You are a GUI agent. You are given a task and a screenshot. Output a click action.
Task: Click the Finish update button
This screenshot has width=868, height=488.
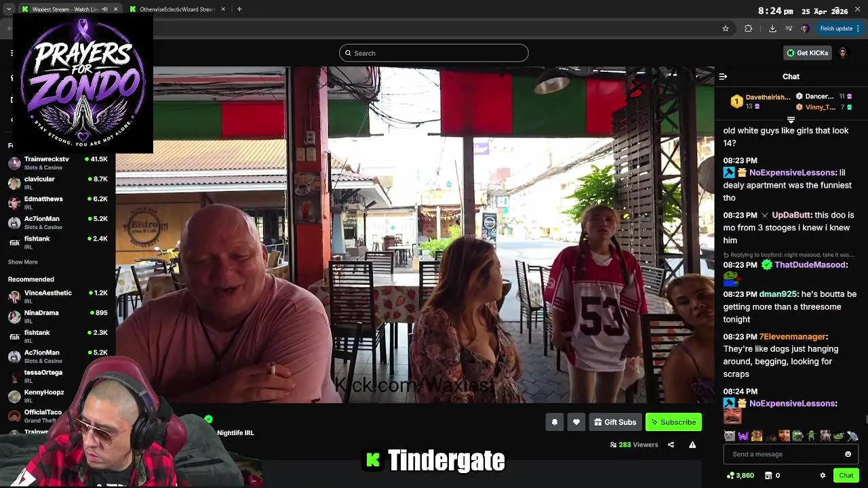coord(840,28)
